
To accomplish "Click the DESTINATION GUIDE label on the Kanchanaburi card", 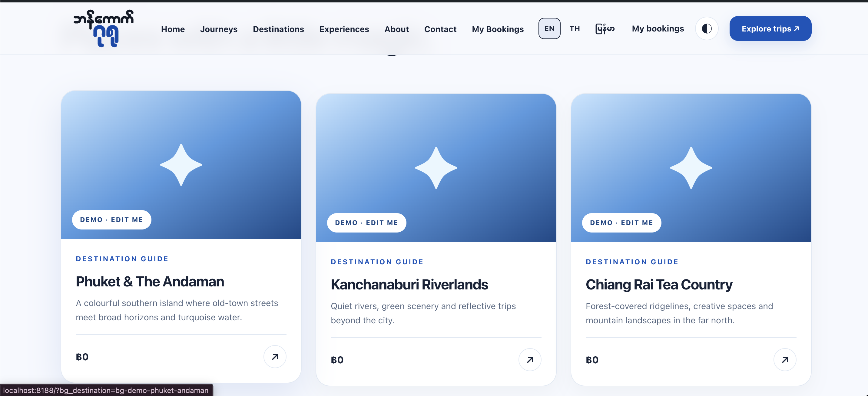I will click(377, 262).
